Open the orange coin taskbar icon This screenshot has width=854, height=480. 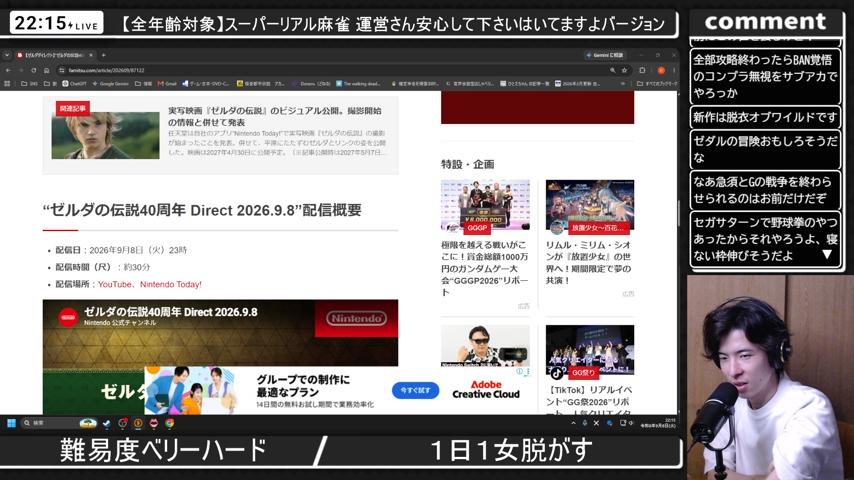click(x=138, y=423)
